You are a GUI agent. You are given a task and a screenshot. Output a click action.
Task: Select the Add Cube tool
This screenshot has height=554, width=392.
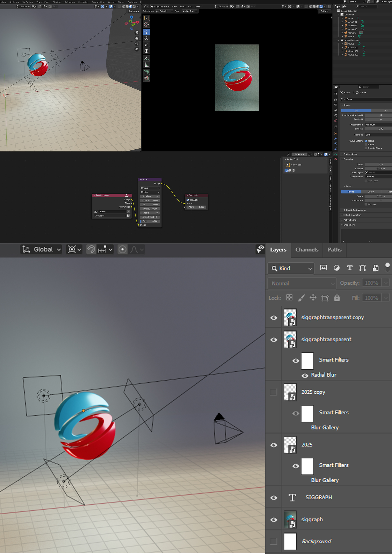pyautogui.click(x=146, y=72)
